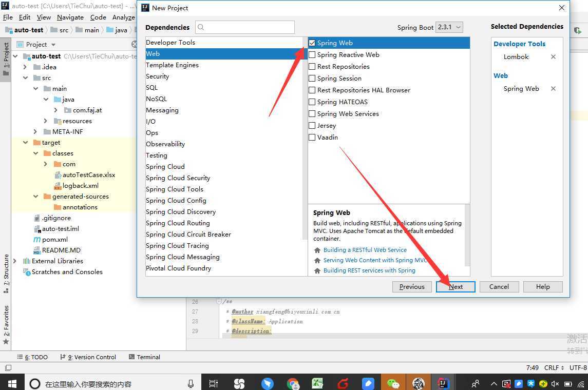Remove Spring Web from selected dependencies

[553, 88]
